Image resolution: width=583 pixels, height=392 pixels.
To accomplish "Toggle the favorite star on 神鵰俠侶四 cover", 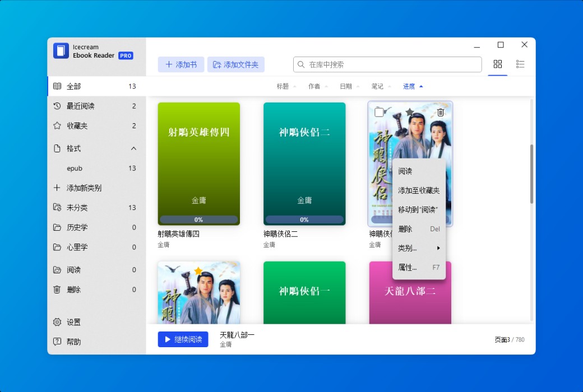I will click(199, 270).
